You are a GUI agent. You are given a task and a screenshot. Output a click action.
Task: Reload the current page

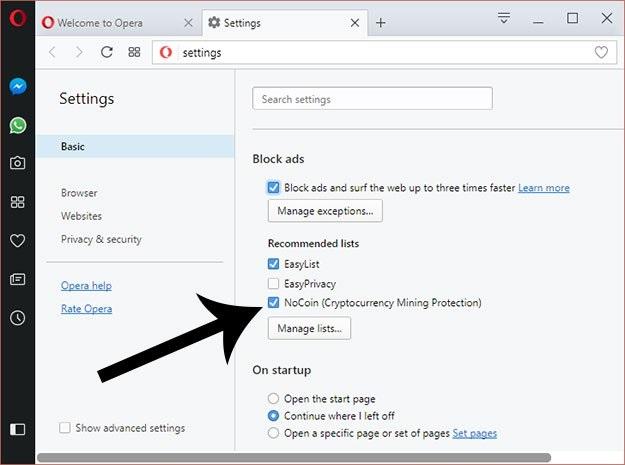pyautogui.click(x=107, y=52)
